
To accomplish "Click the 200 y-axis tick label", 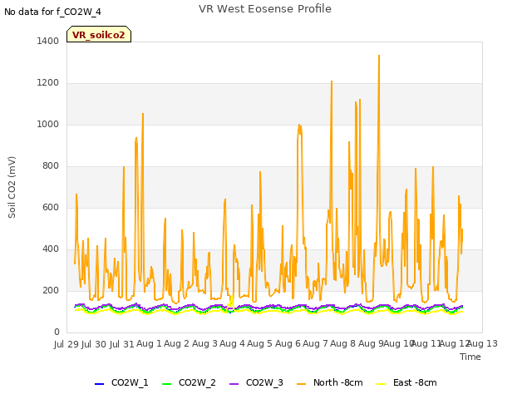I will (51, 290).
